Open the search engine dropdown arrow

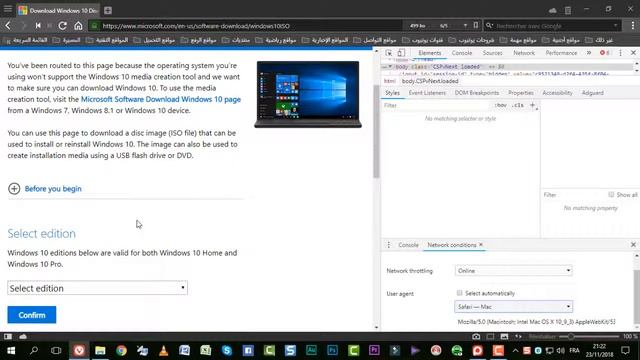[x=616, y=26]
